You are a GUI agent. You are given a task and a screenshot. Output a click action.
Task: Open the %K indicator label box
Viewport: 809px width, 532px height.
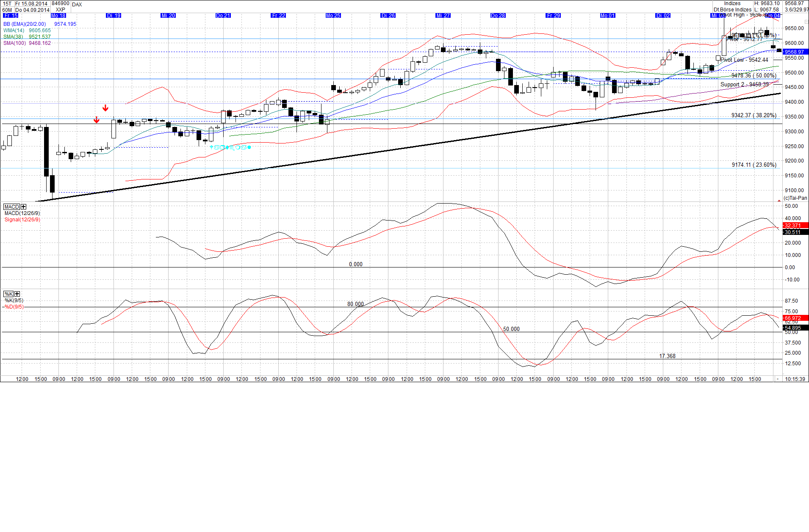(9, 294)
